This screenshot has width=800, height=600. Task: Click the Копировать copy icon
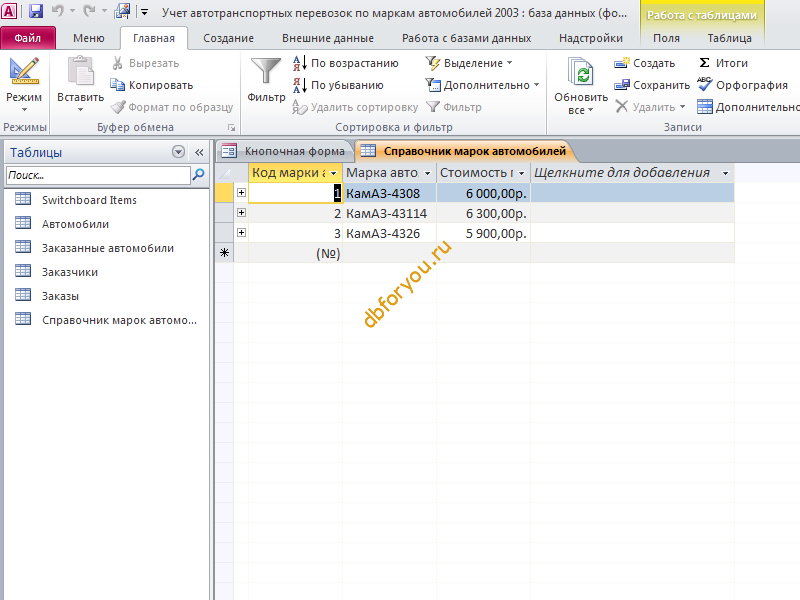coord(117,85)
